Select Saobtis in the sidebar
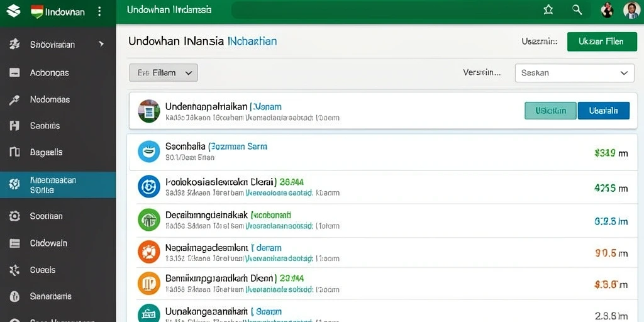 [45, 126]
